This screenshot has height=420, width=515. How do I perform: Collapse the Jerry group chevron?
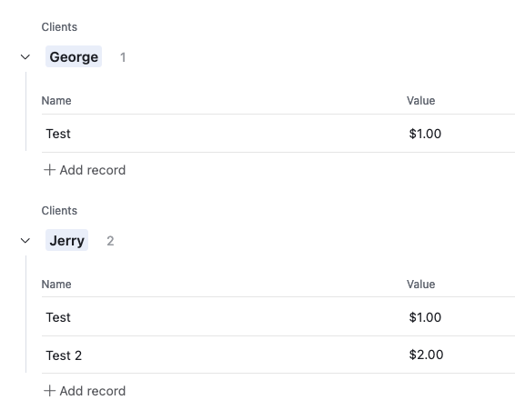point(25,241)
